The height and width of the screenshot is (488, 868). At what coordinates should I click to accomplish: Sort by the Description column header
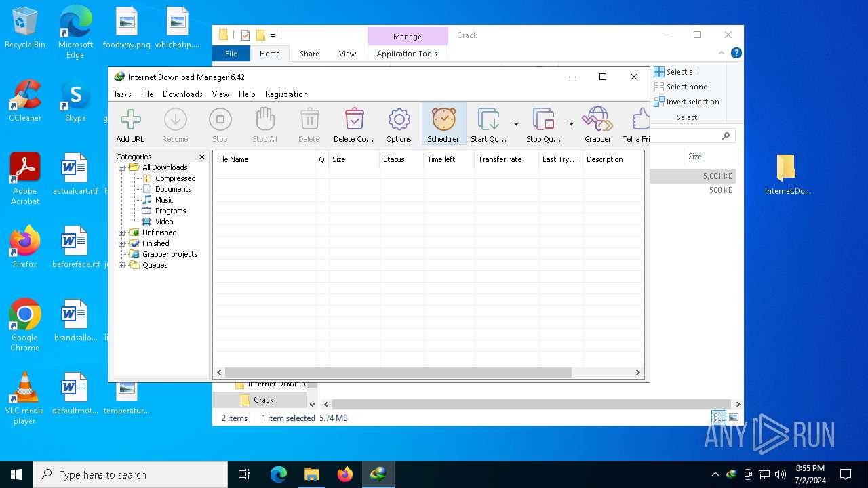613,159
